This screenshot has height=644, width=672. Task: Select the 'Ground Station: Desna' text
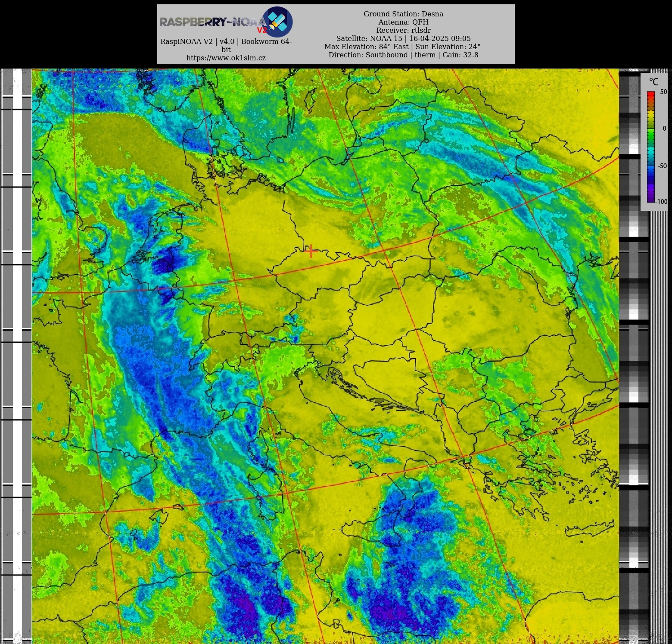403,14
